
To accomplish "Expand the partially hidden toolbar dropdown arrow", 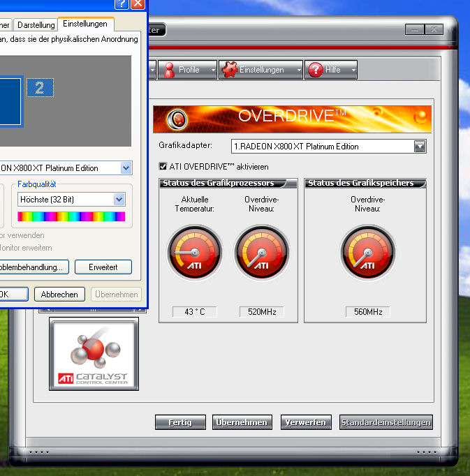I will 152,70.
